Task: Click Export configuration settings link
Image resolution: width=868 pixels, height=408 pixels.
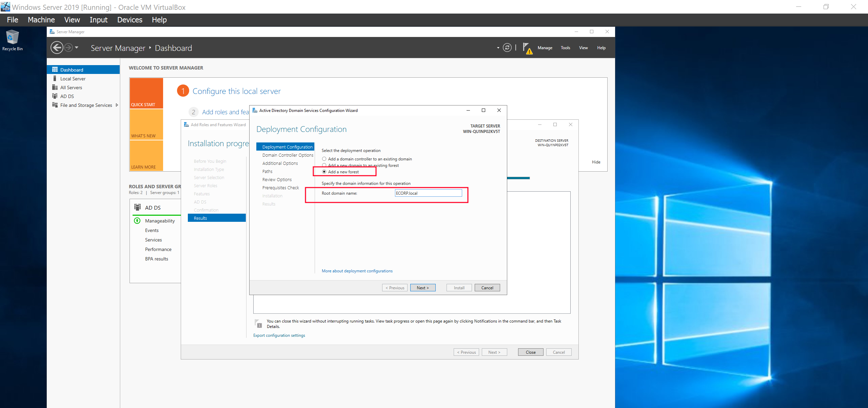Action: (279, 335)
